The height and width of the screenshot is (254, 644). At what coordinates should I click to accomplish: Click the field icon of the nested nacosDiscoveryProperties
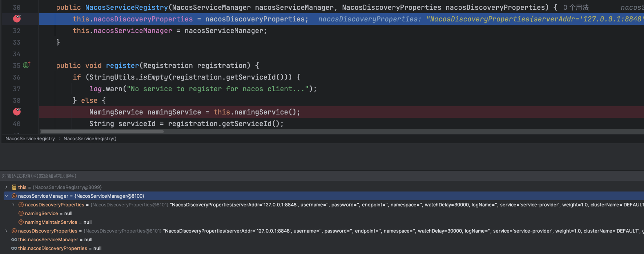tap(21, 205)
